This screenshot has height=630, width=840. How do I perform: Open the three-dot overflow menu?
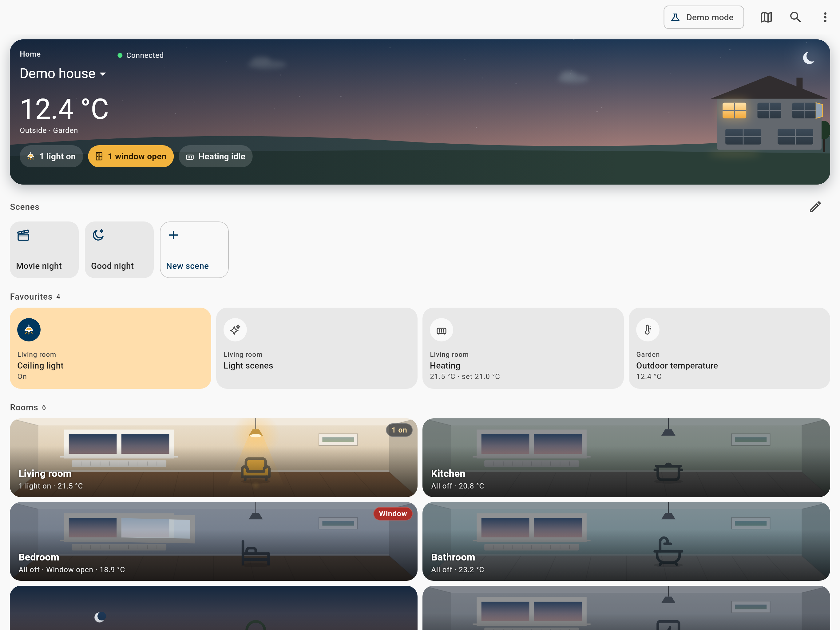click(x=825, y=17)
